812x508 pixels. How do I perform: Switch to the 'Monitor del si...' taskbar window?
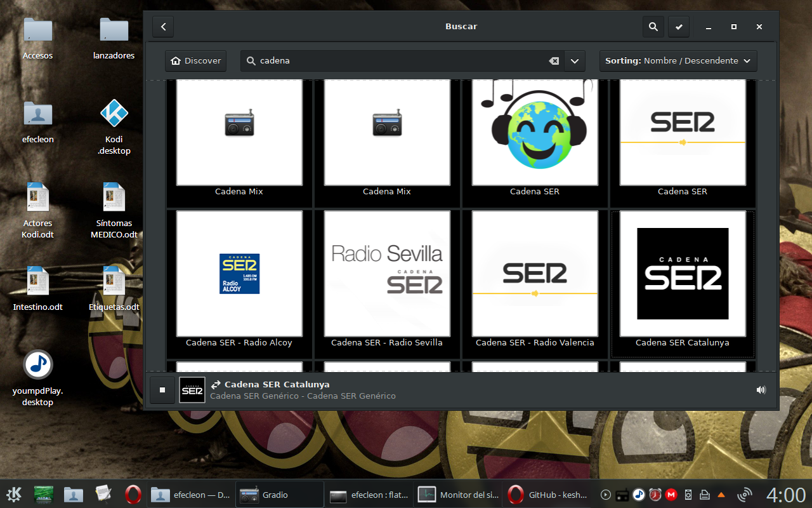(457, 495)
